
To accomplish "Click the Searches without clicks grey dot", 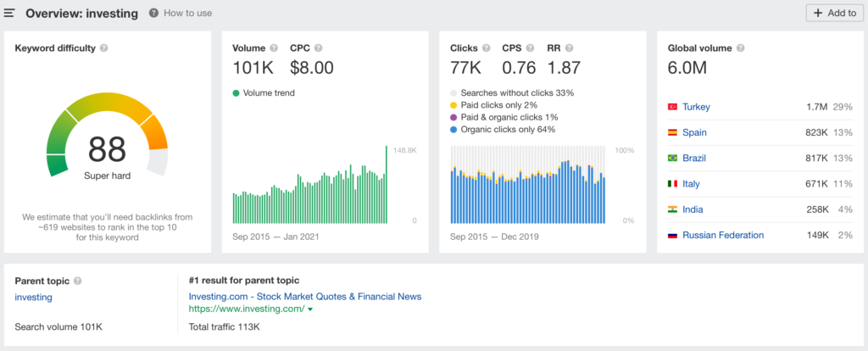I will click(x=453, y=93).
